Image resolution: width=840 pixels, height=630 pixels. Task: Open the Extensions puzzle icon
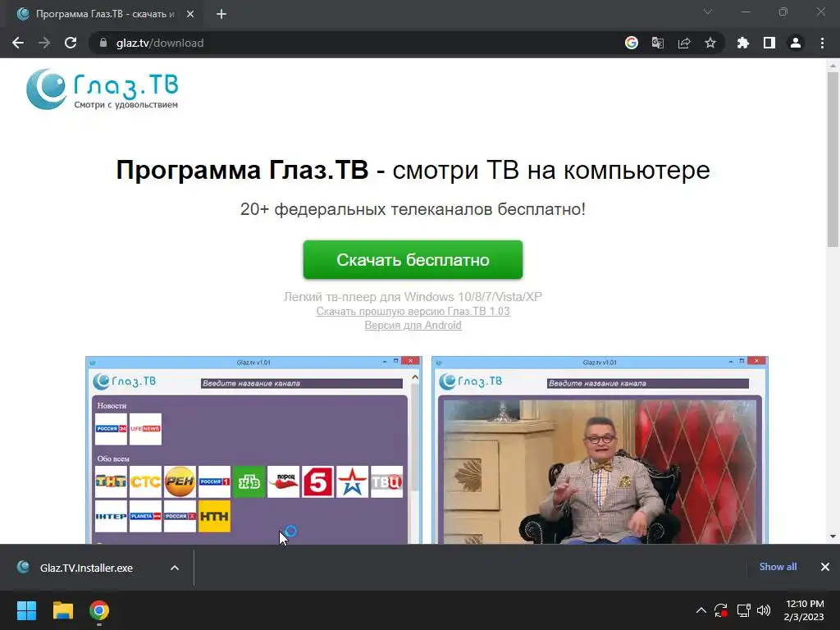743,43
